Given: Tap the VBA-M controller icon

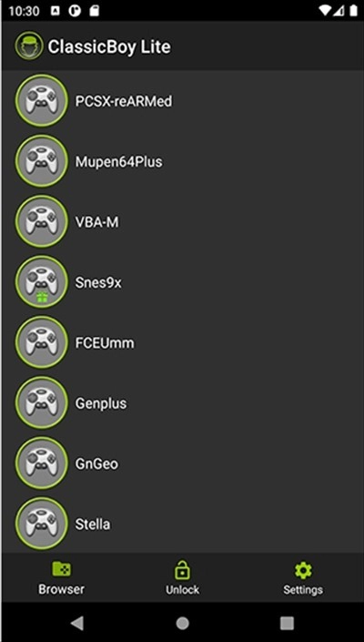Looking at the screenshot, I should [41, 222].
